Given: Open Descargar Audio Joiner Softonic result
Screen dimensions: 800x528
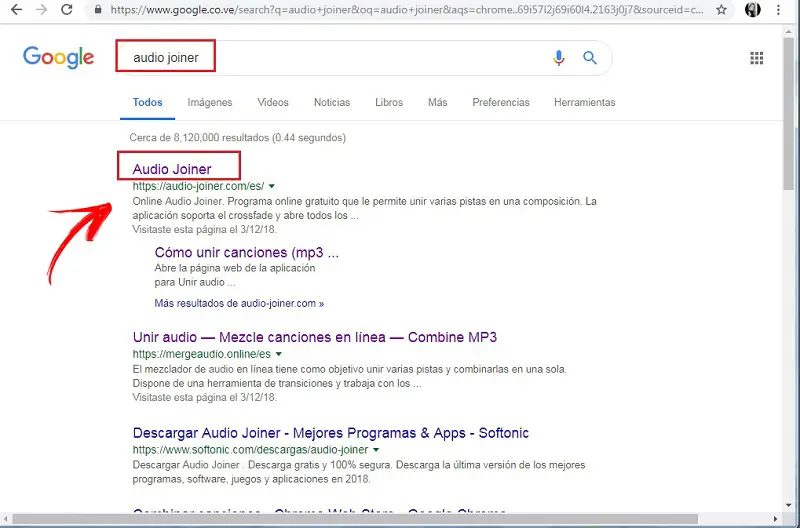Looking at the screenshot, I should tap(331, 433).
